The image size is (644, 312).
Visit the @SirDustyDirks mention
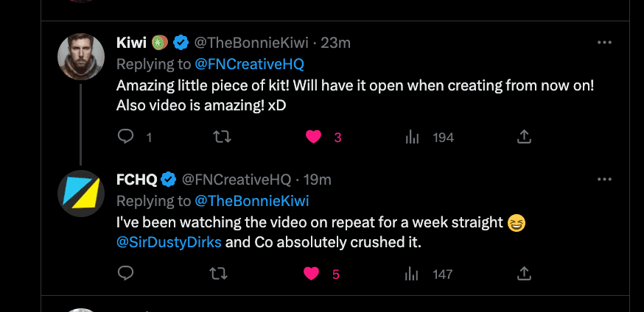point(169,242)
